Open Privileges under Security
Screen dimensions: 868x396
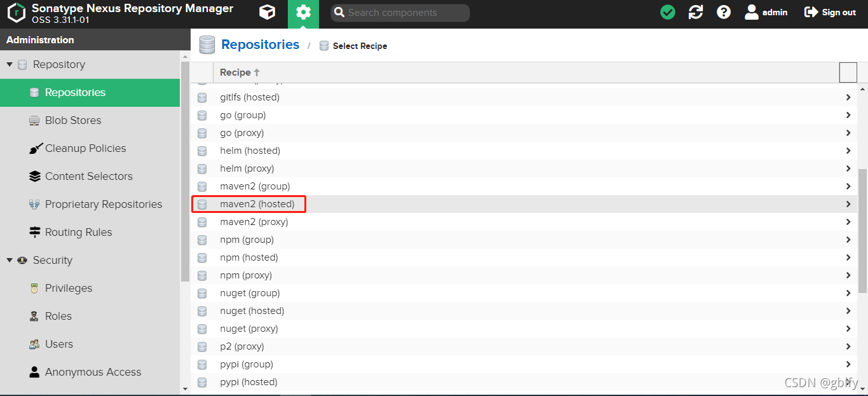pos(90,289)
